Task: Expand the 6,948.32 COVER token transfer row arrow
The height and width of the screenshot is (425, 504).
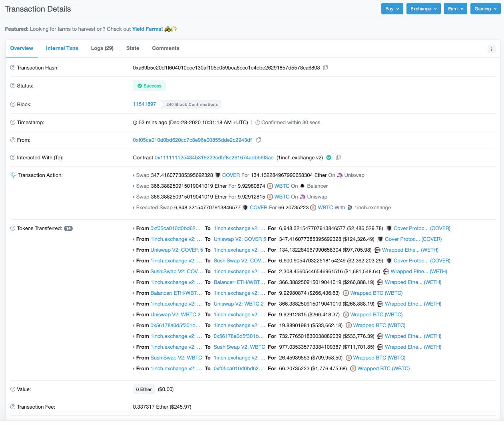Action: pyautogui.click(x=134, y=228)
